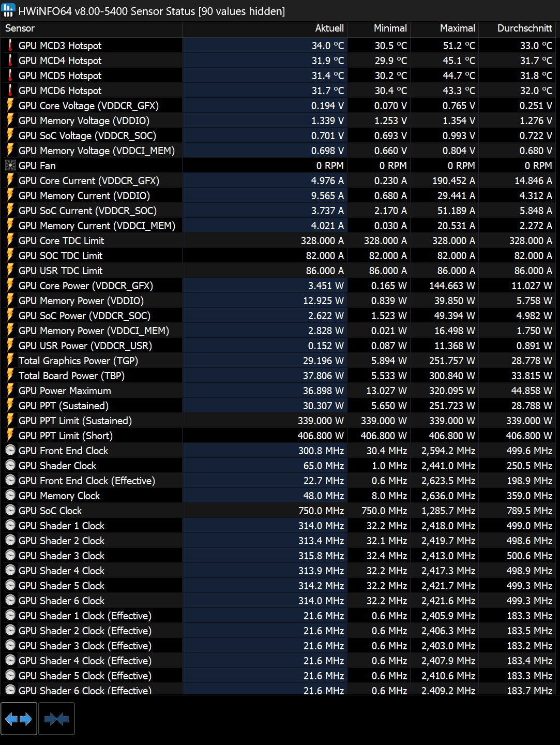Click thermometer icon beside GPU MCD3 Hotspot
560x745 pixels.
pos(10,46)
